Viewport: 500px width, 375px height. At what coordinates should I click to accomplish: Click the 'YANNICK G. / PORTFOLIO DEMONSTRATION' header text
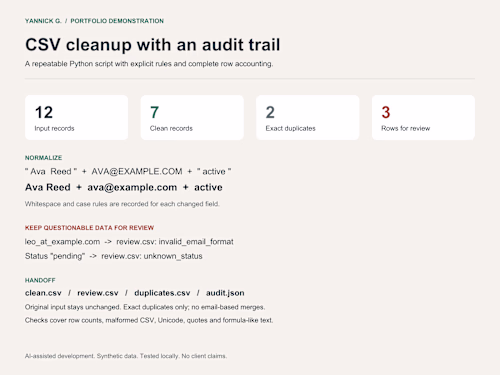tap(94, 21)
